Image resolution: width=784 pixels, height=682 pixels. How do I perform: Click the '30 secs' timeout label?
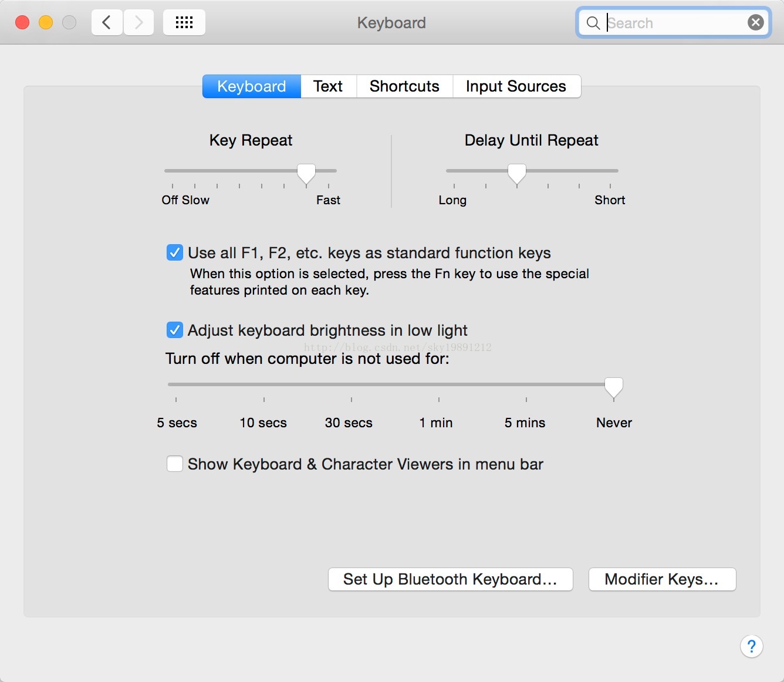349,423
